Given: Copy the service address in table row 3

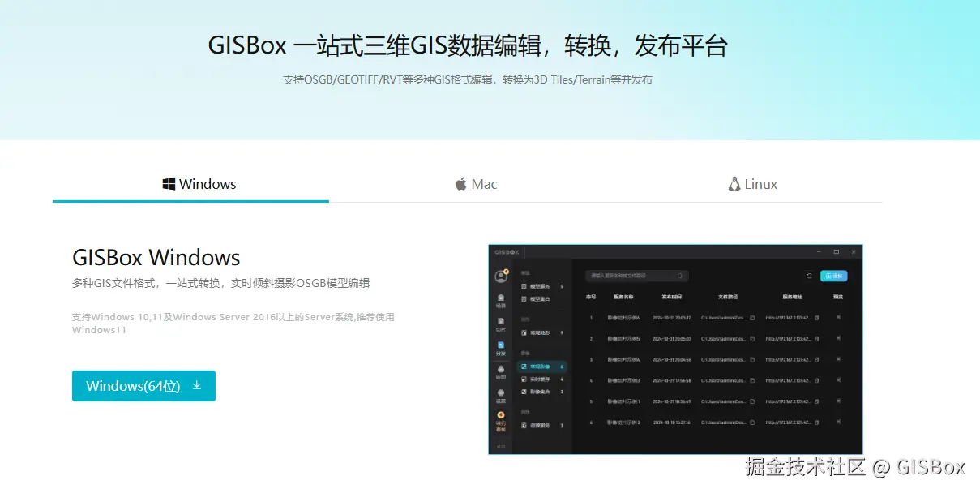Looking at the screenshot, I should tap(816, 360).
